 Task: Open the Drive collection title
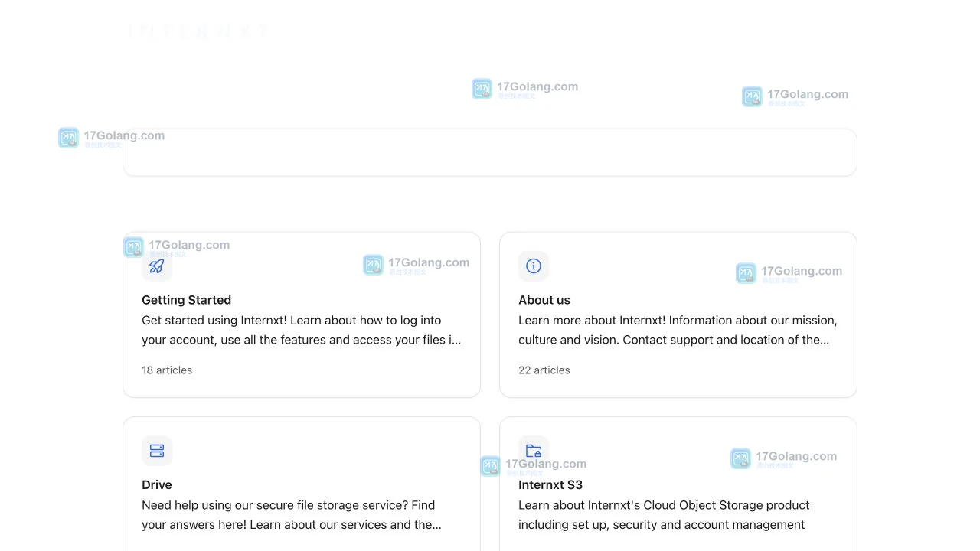click(x=157, y=484)
